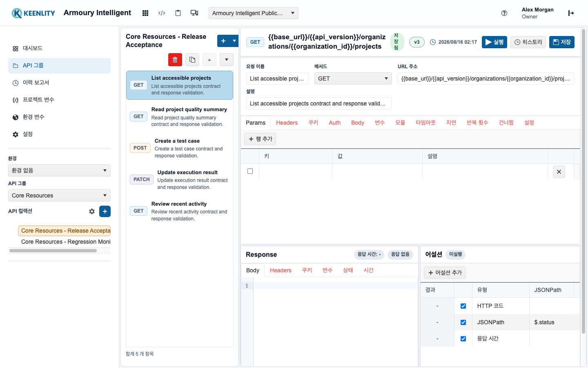Image resolution: width=588 pixels, height=368 pixels.
Task: Click the clock timestamp 2026/08/16 02:17
Action: tap(454, 42)
